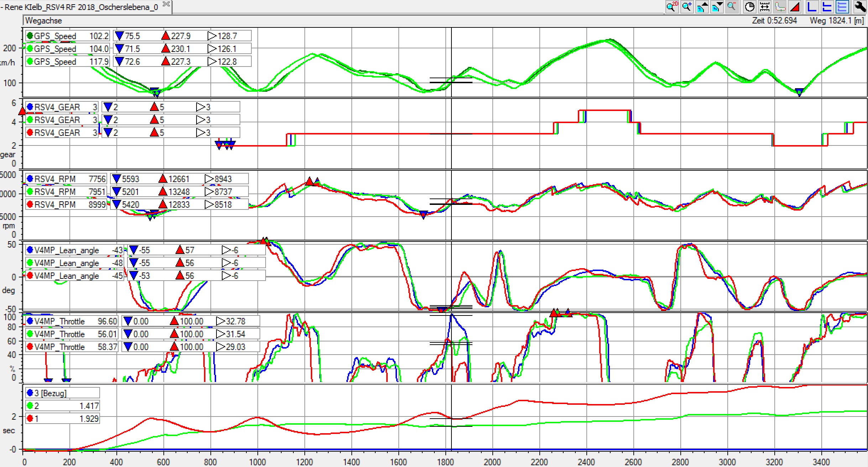This screenshot has height=467, width=868.
Task: Select GPS_Speed legend entry showing 102.2
Action: tap(68, 36)
